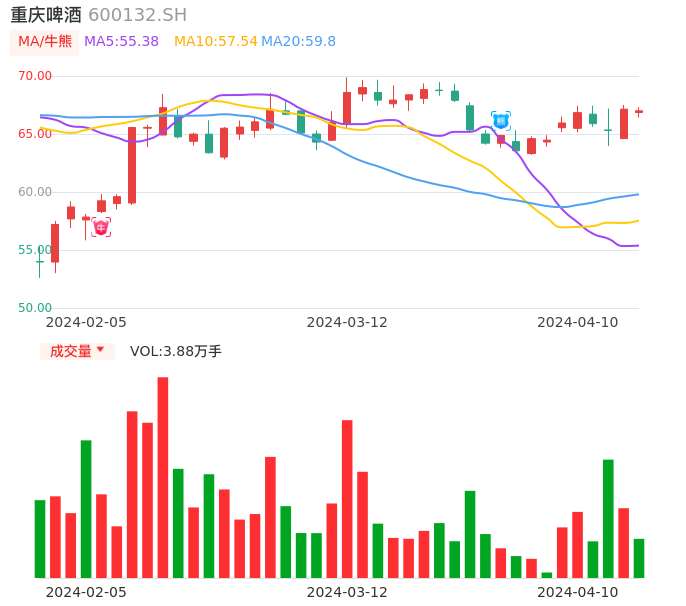The image size is (686, 606).
Task: Toggle the MA20:59.8 legend label
Action: 299,42
